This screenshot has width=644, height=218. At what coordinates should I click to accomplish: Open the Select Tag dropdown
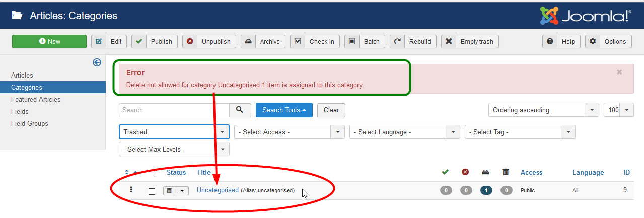click(x=520, y=132)
